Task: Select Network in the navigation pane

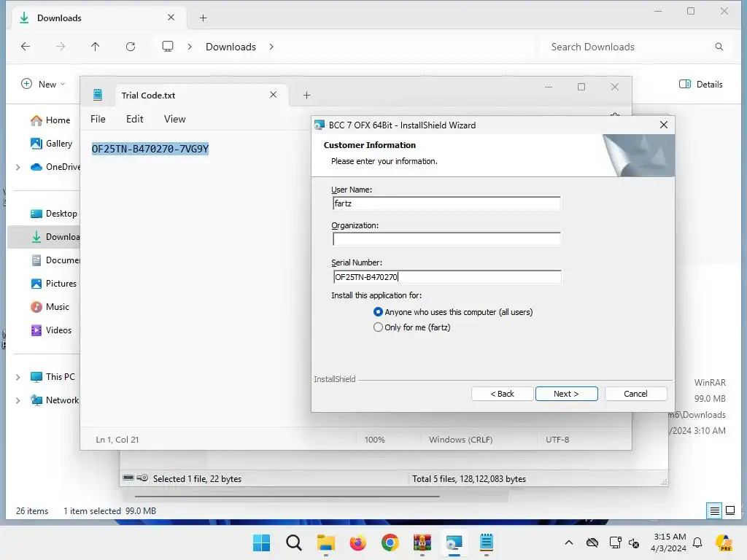Action: pyautogui.click(x=54, y=400)
